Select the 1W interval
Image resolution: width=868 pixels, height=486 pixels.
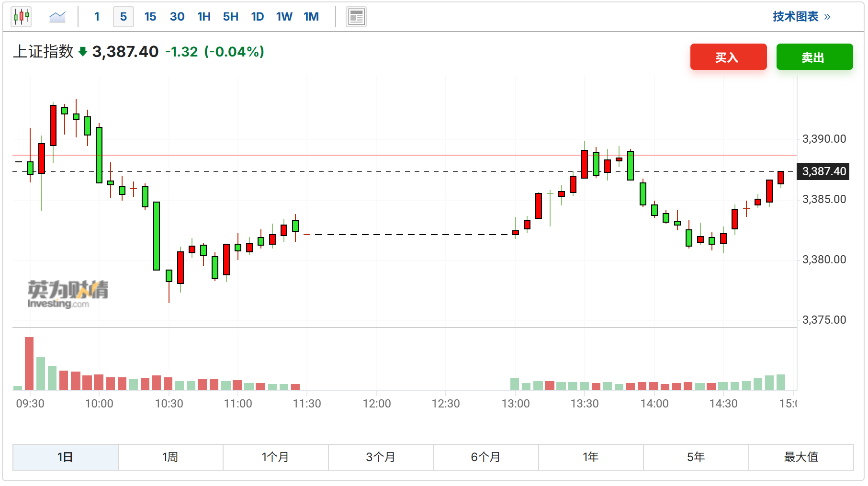(x=284, y=17)
